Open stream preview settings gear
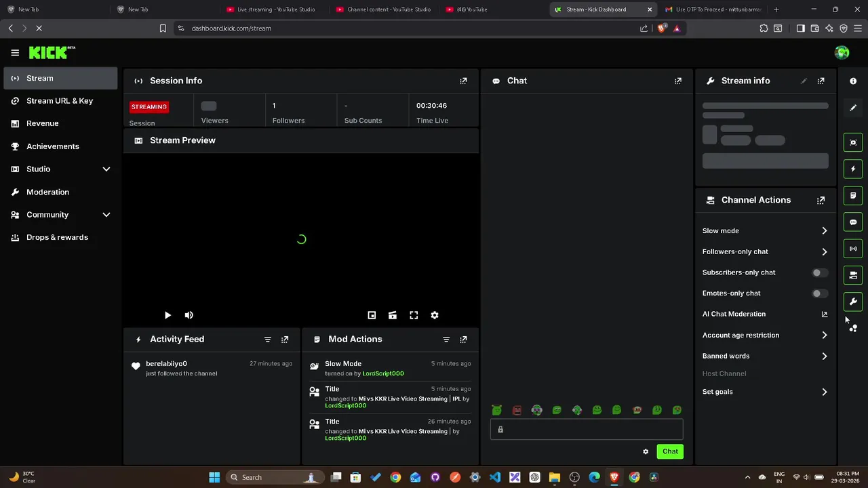Screen dimensions: 868x488 pos(435,315)
